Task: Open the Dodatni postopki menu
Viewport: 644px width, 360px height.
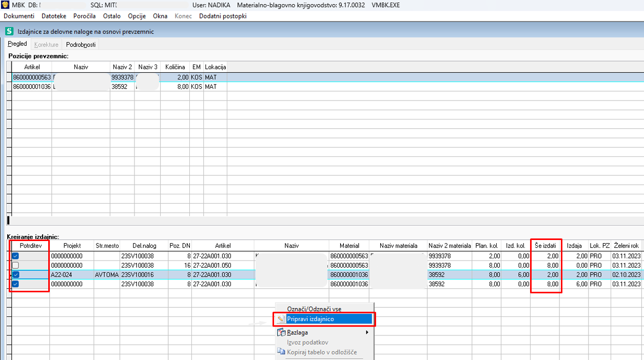Action: [223, 16]
